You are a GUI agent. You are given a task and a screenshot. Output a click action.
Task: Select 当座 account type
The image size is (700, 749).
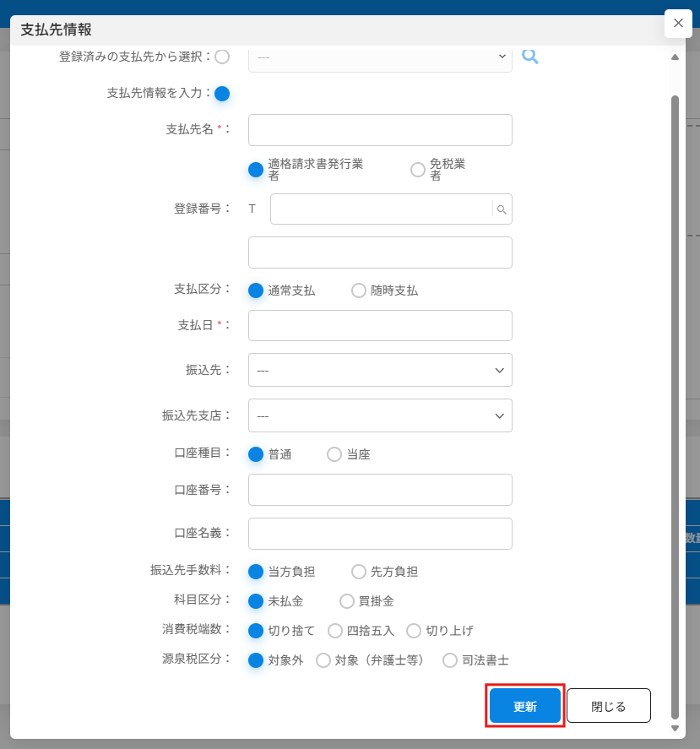tap(334, 454)
